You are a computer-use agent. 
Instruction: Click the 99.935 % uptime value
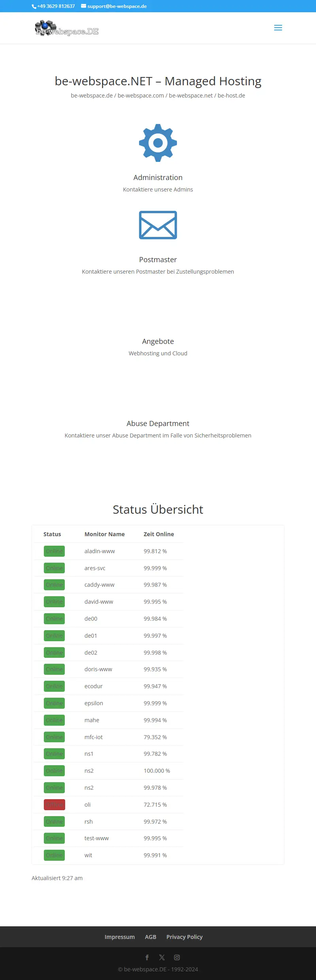(x=155, y=669)
